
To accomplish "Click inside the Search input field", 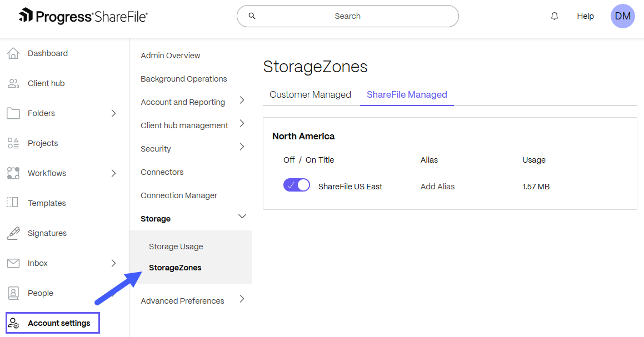I will click(347, 16).
